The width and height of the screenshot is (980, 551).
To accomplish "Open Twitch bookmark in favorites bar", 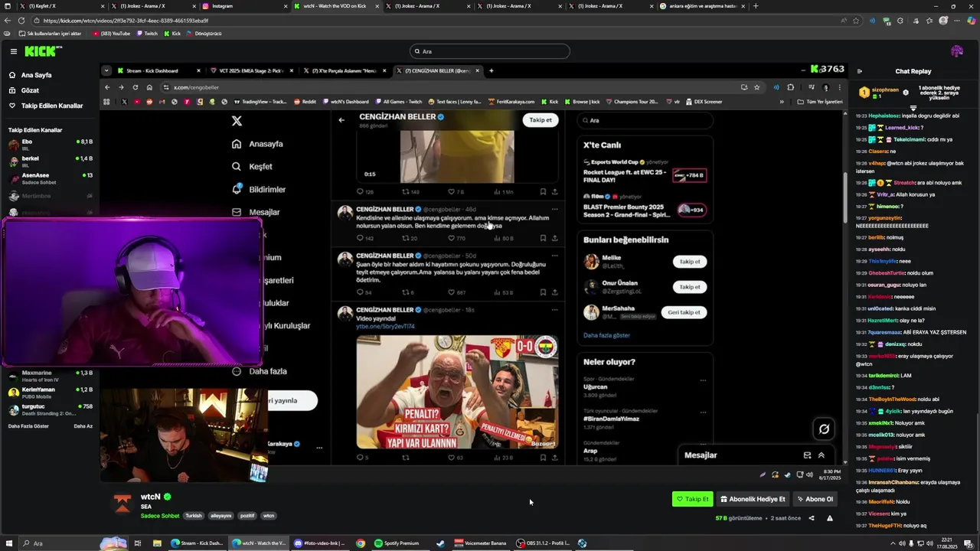I will (x=147, y=34).
